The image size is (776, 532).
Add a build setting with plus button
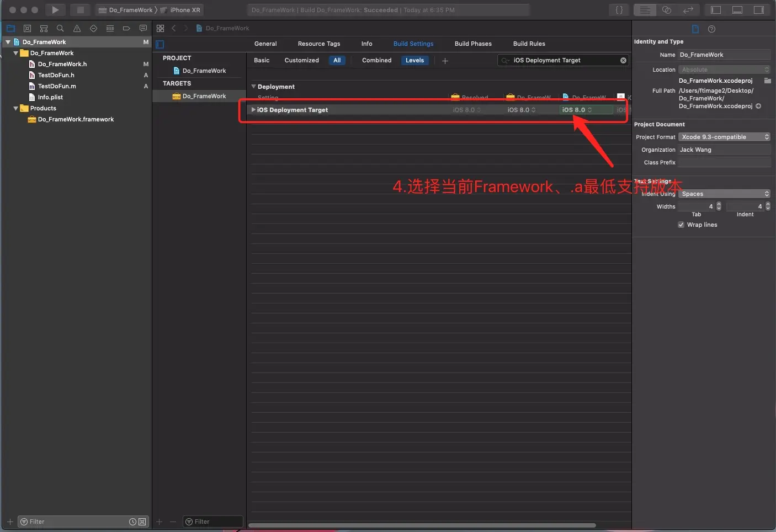445,61
